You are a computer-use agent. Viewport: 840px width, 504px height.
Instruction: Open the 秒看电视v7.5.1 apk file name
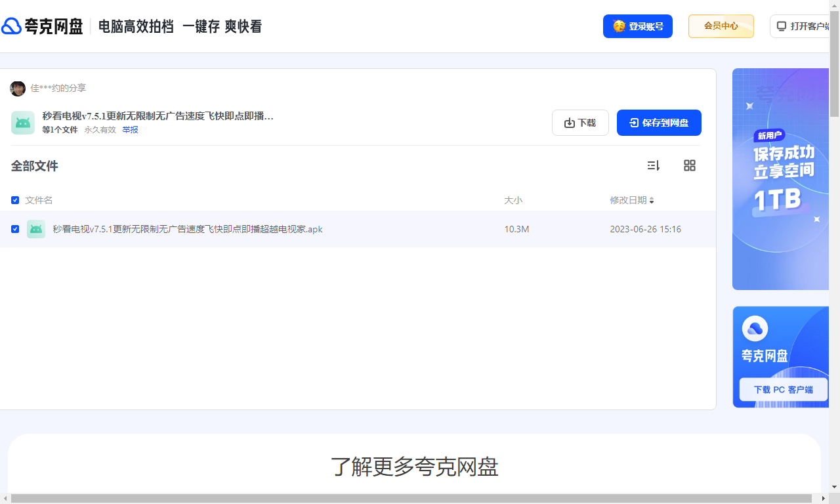pyautogui.click(x=188, y=229)
